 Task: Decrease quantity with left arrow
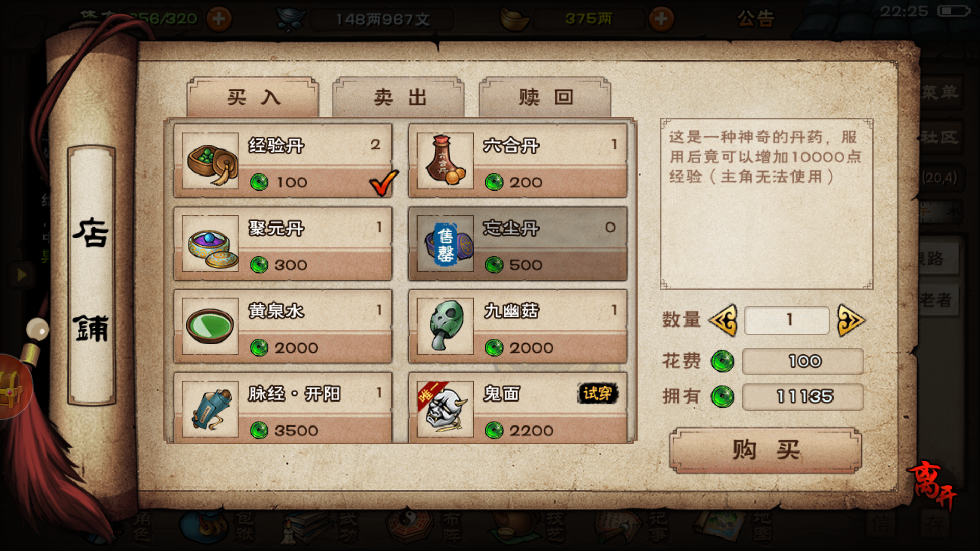[723, 320]
